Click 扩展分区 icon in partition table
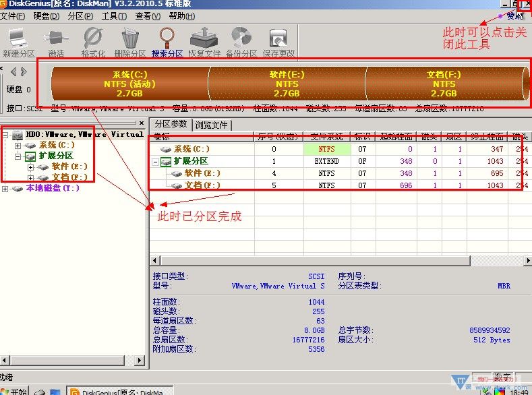This screenshot has width=532, height=395. (x=166, y=161)
